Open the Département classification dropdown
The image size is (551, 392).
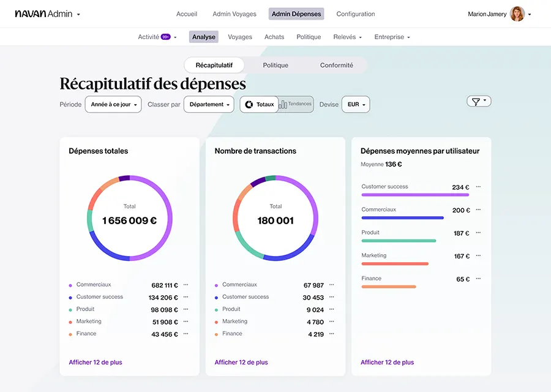tap(209, 104)
